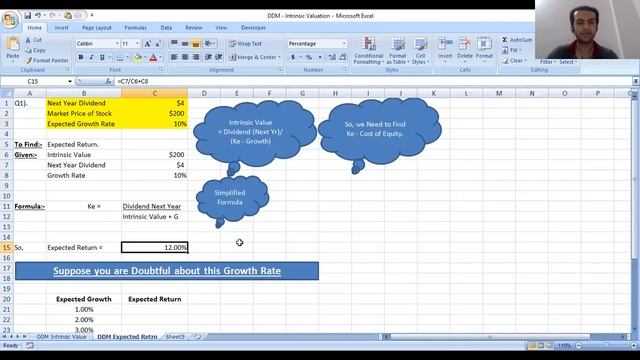The height and width of the screenshot is (360, 640).
Task: Toggle underline formatting
Action: [102, 57]
